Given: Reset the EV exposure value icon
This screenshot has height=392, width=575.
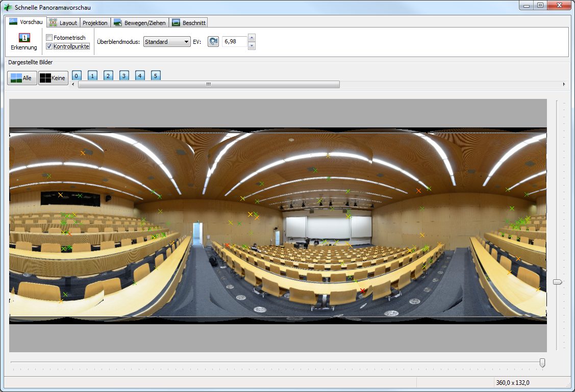Looking at the screenshot, I should 213,42.
